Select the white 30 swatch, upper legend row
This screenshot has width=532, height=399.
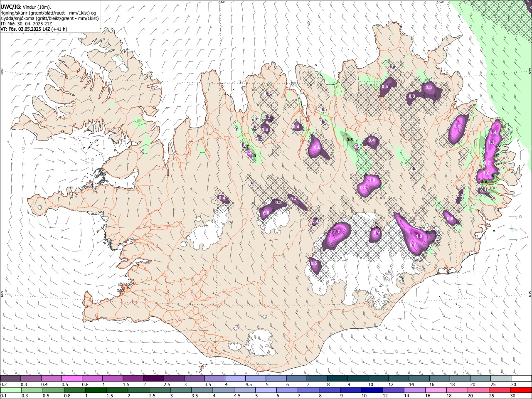point(521,379)
